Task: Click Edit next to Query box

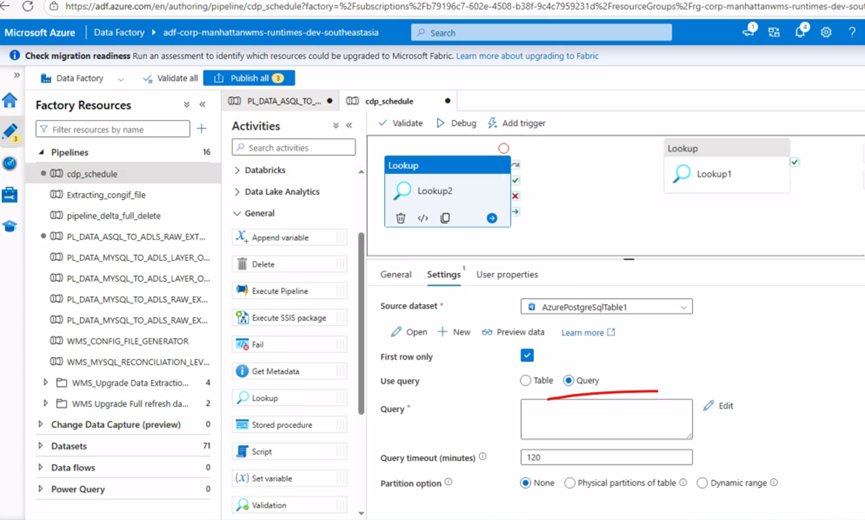Action: 718,406
